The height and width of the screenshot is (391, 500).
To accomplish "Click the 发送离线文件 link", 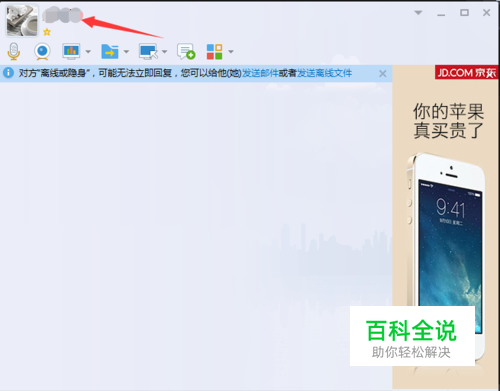I will pos(324,73).
